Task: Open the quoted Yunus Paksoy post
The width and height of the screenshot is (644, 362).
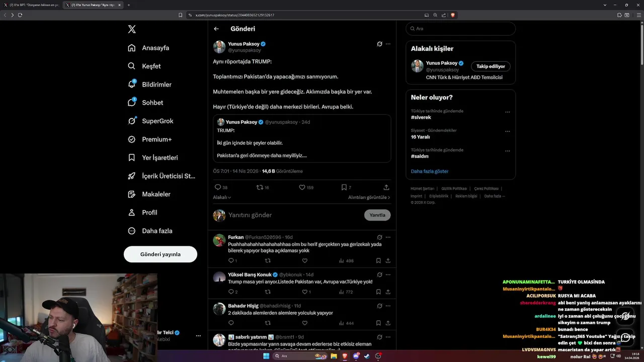Action: click(302, 138)
